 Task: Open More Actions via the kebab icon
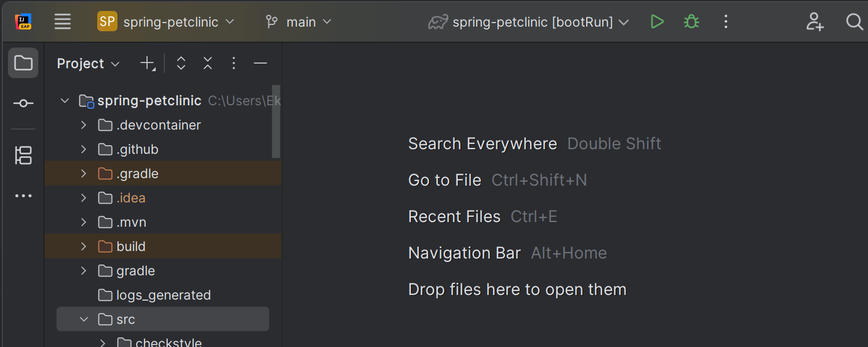click(x=726, y=21)
